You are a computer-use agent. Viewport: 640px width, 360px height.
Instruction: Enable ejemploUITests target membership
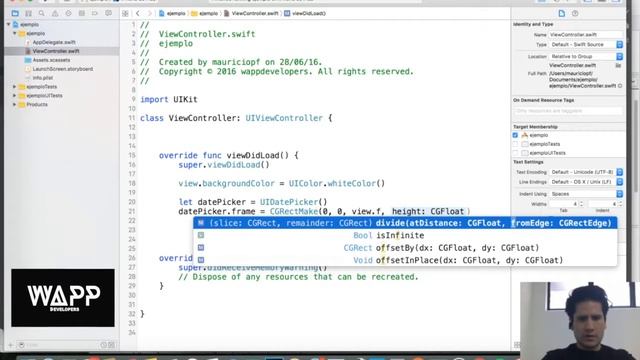coord(515,153)
